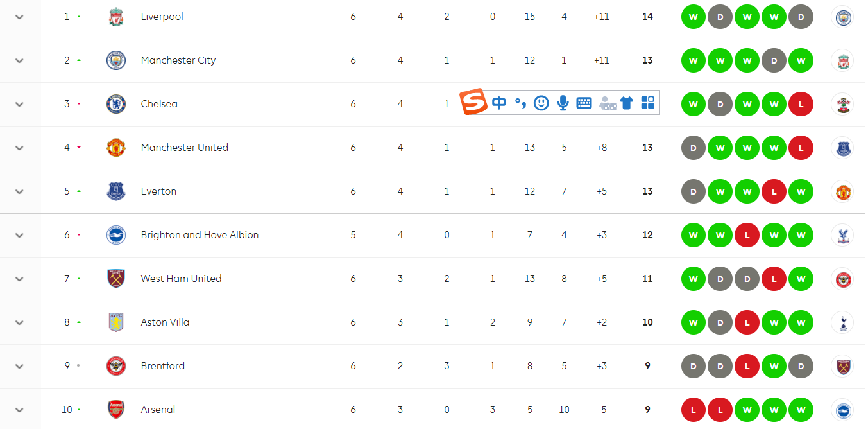The width and height of the screenshot is (868, 429).
Task: Click the grey account icon in the IME bar
Action: coord(607,103)
